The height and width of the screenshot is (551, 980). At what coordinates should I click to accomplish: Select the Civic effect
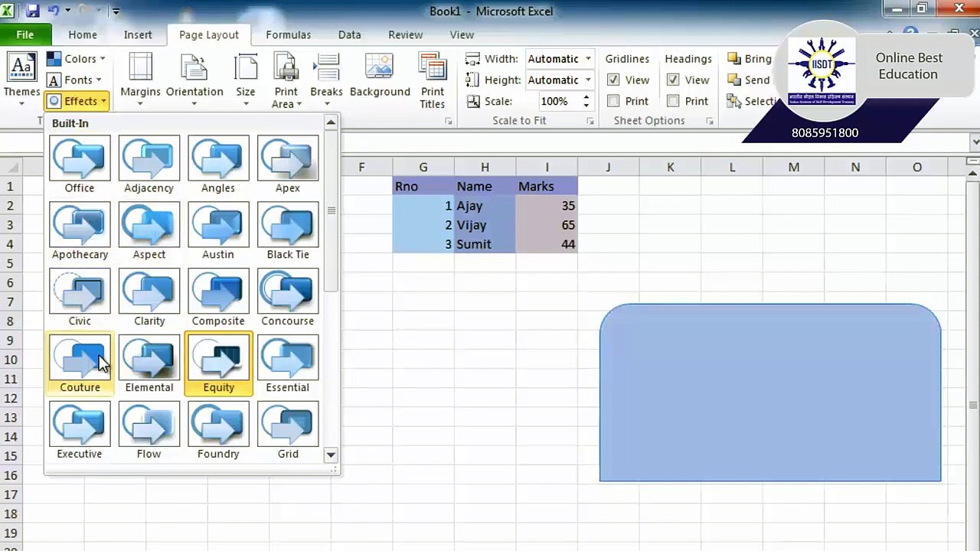tap(80, 298)
